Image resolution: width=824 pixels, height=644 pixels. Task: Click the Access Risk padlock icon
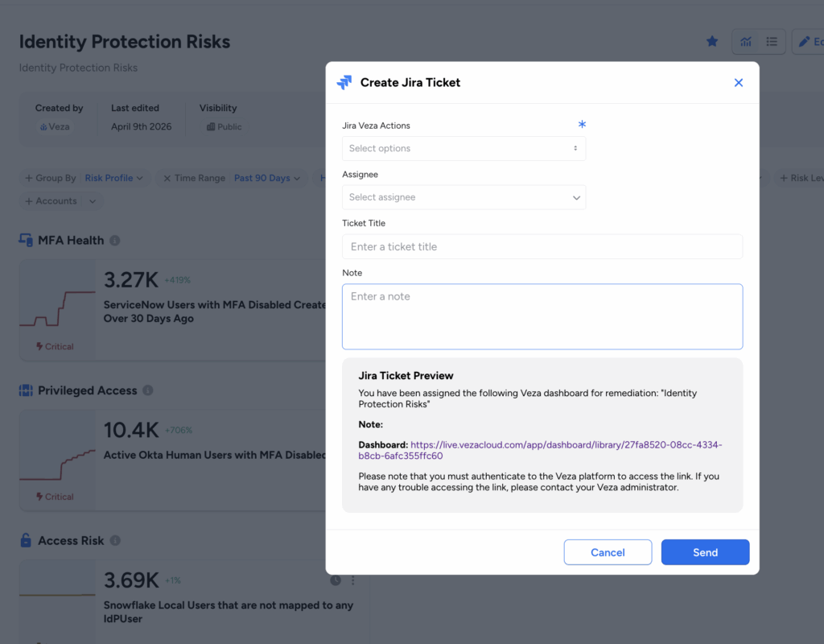26,541
